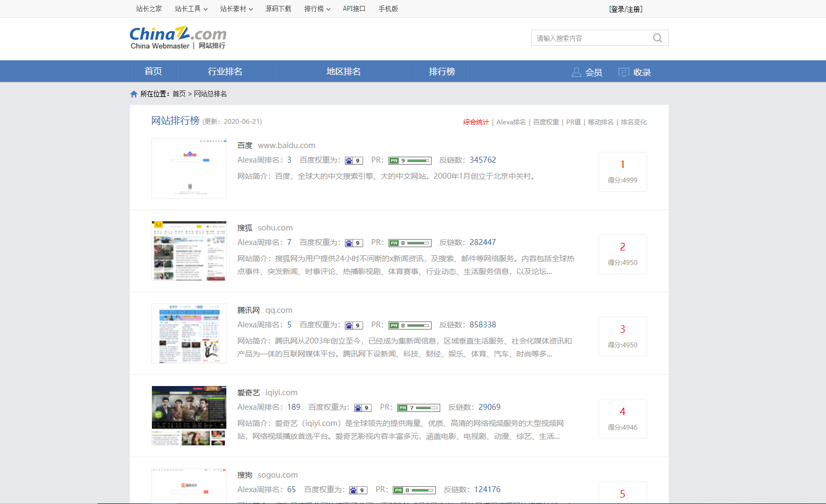Open the 收录 submission icon
Screen dimensions: 826x504
click(624, 72)
